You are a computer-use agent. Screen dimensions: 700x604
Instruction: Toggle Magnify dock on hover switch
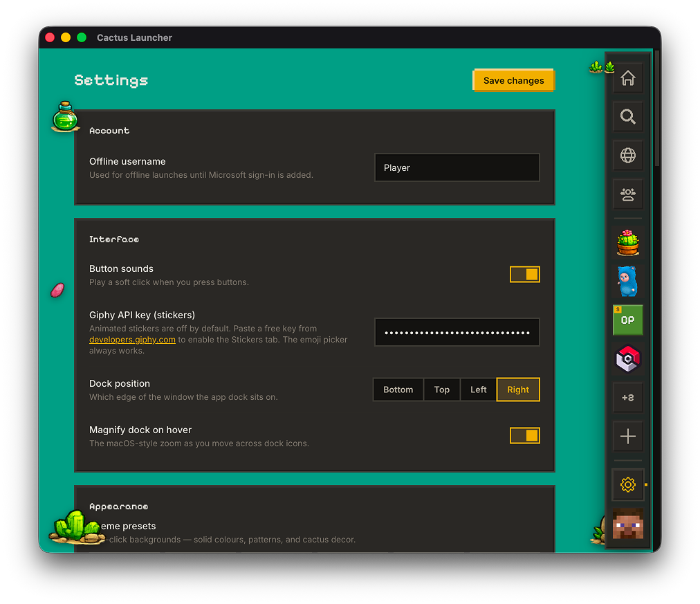[524, 436]
